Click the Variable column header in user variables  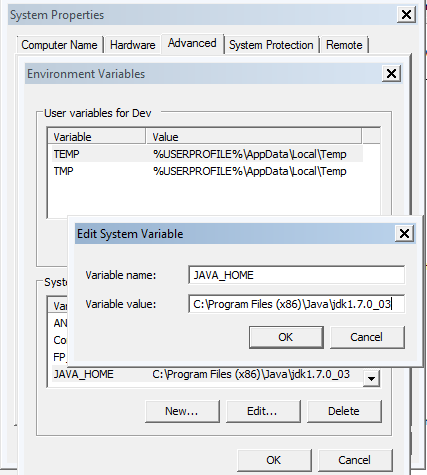(97, 137)
